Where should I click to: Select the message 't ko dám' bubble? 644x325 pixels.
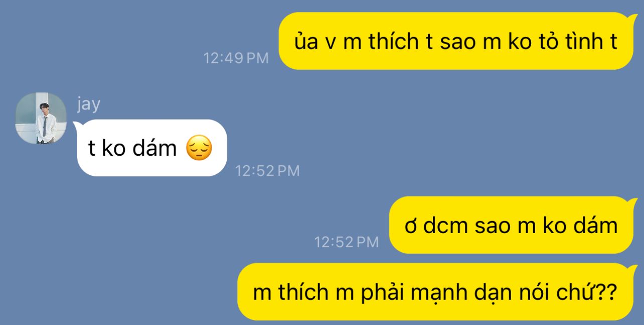150,148
